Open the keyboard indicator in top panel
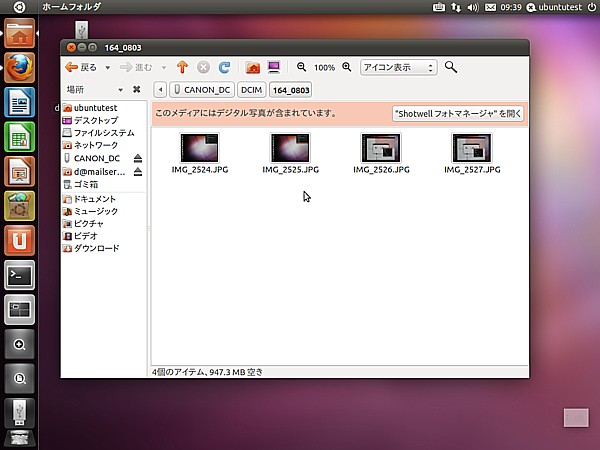The height and width of the screenshot is (450, 600). click(x=439, y=7)
